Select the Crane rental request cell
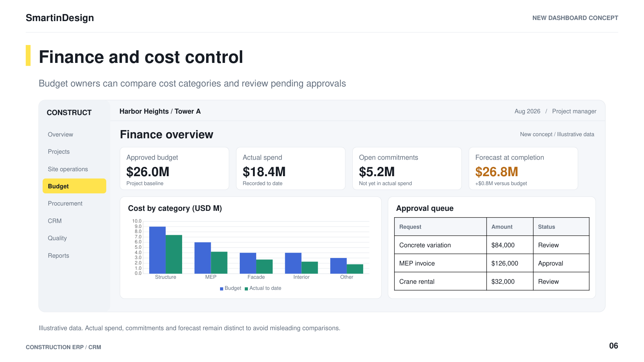 tap(440, 282)
